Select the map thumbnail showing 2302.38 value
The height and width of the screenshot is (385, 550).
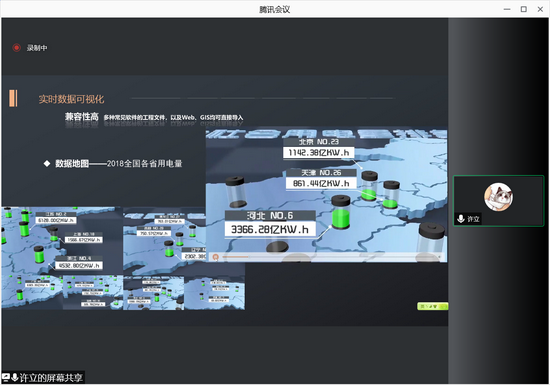coord(165,241)
